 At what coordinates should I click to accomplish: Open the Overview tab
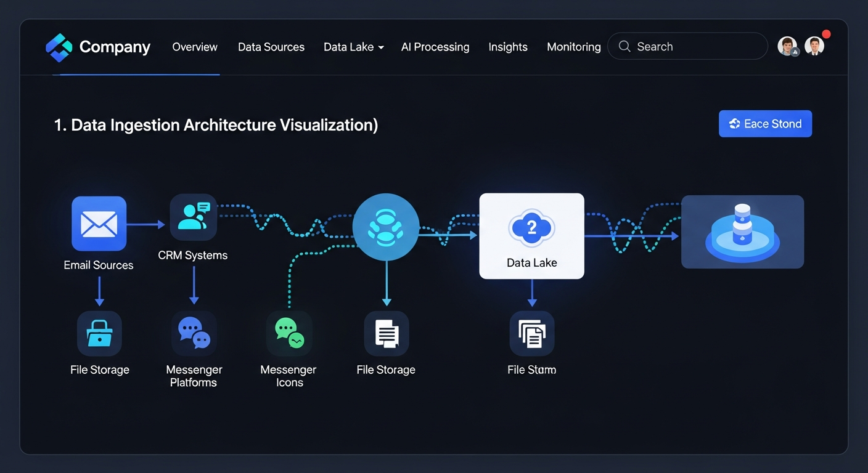[195, 47]
